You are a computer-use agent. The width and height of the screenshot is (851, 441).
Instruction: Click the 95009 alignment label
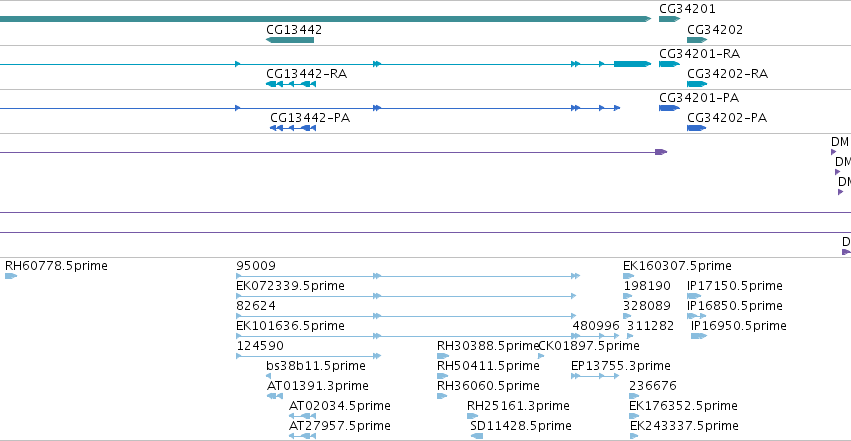pyautogui.click(x=256, y=266)
